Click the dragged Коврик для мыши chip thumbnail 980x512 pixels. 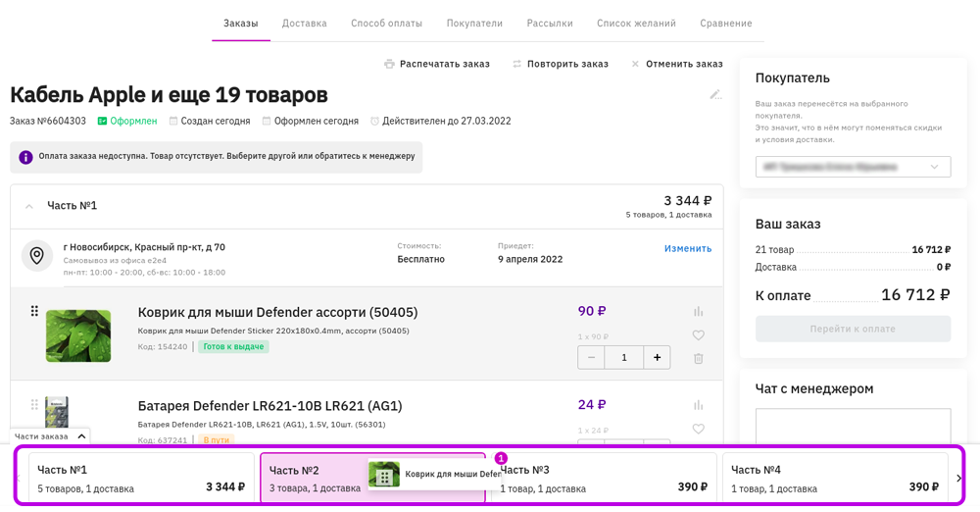click(x=384, y=475)
